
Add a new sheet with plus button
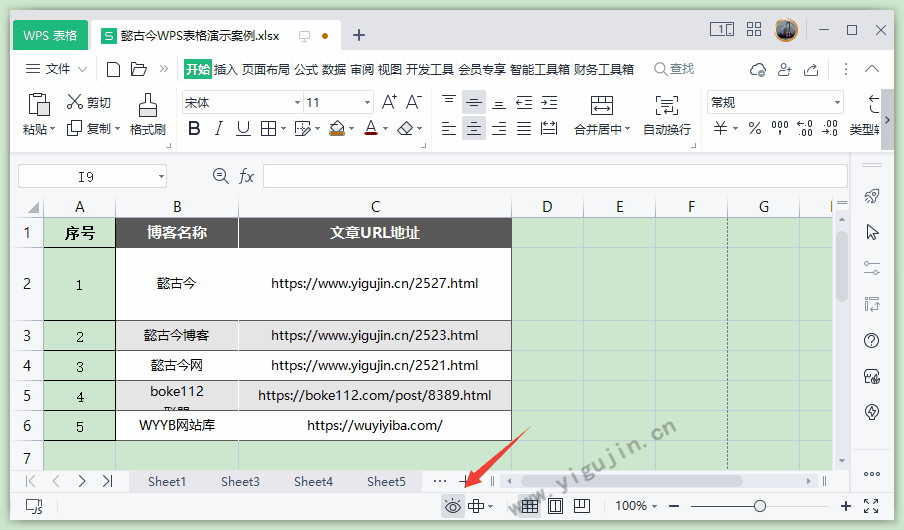tap(464, 481)
